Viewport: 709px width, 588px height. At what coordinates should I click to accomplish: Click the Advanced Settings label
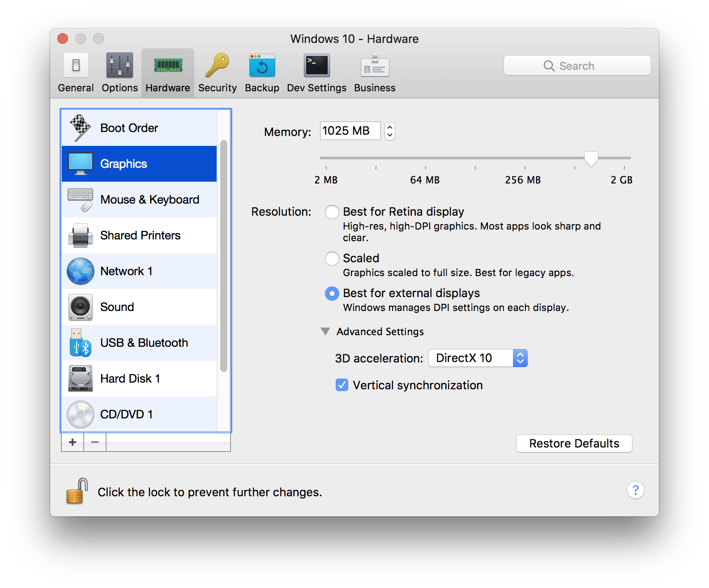point(380,332)
